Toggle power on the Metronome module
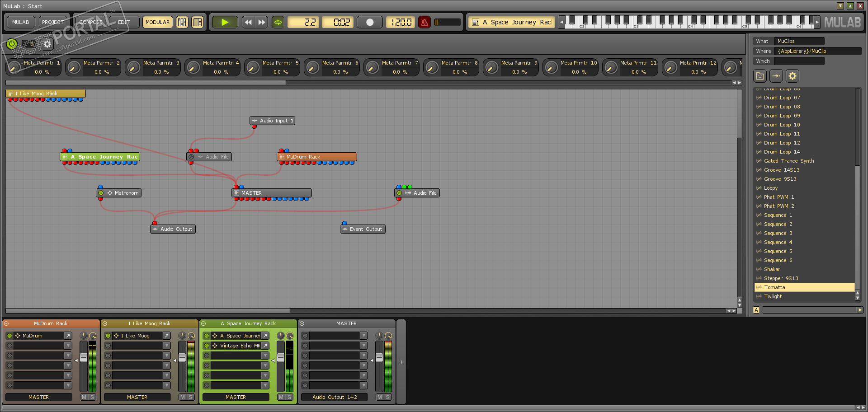Image resolution: width=868 pixels, height=412 pixels. click(x=101, y=193)
